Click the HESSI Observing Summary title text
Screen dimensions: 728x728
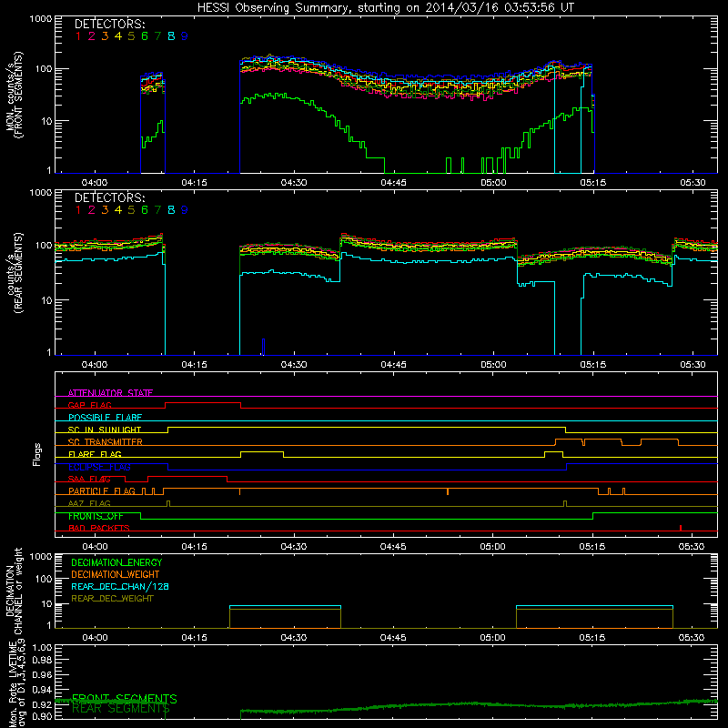pyautogui.click(x=385, y=8)
